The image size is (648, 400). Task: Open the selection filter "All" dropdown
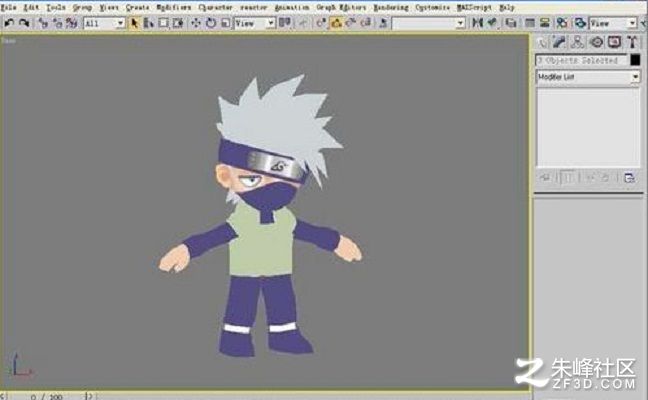point(104,23)
